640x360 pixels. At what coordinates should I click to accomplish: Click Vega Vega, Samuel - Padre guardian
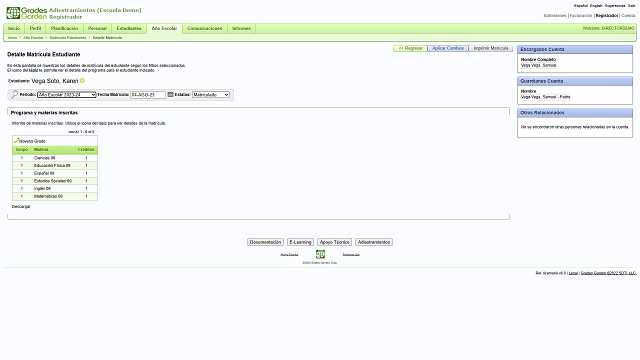(546, 97)
